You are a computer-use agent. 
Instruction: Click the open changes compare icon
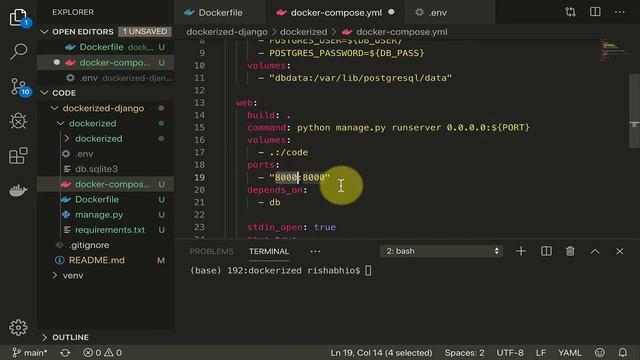570,12
